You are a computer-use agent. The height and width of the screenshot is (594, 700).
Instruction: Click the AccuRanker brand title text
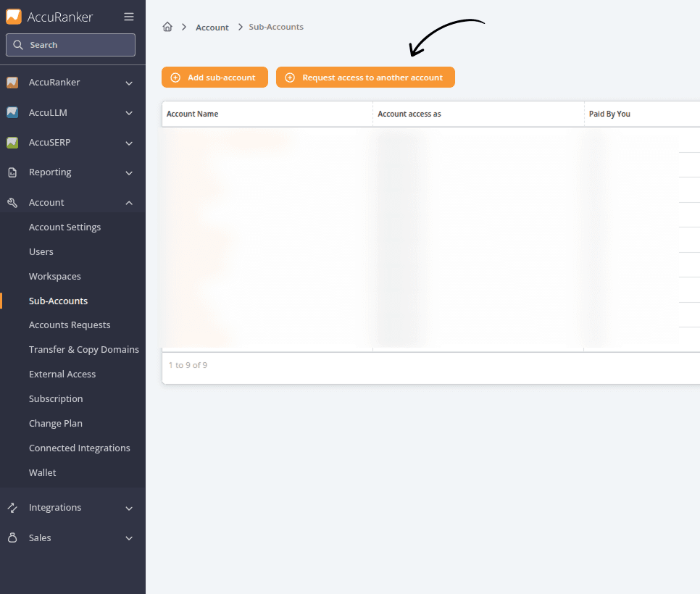60,17
